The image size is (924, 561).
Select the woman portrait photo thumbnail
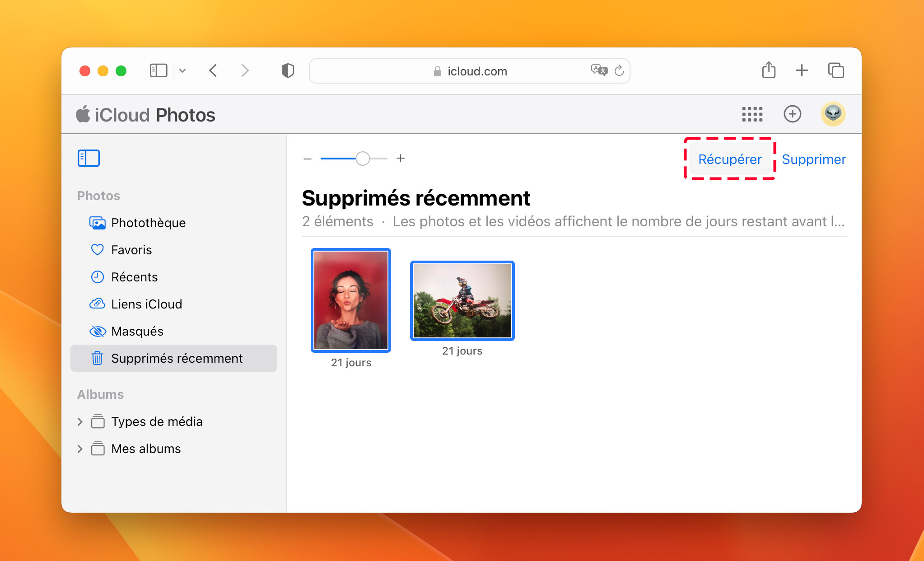point(351,300)
